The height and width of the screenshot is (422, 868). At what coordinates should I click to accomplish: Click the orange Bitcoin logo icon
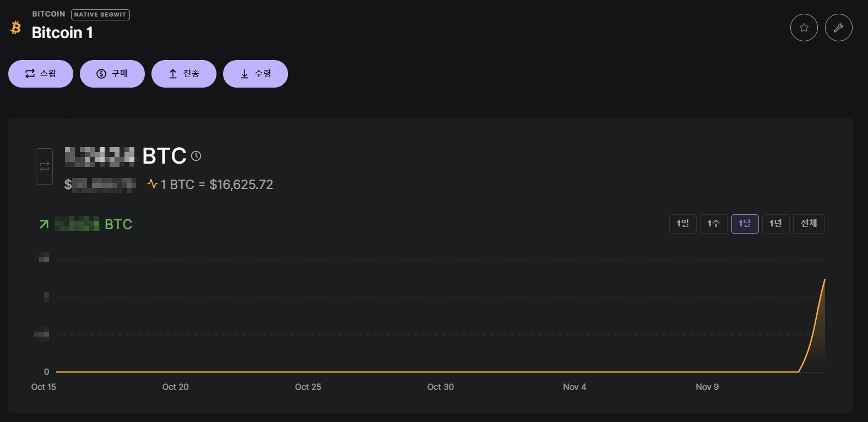point(16,28)
